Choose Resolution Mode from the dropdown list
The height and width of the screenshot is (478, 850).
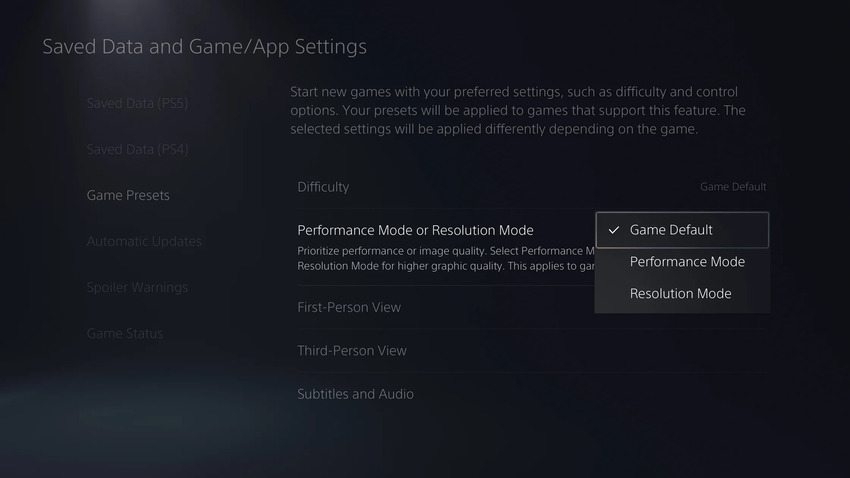(682, 294)
